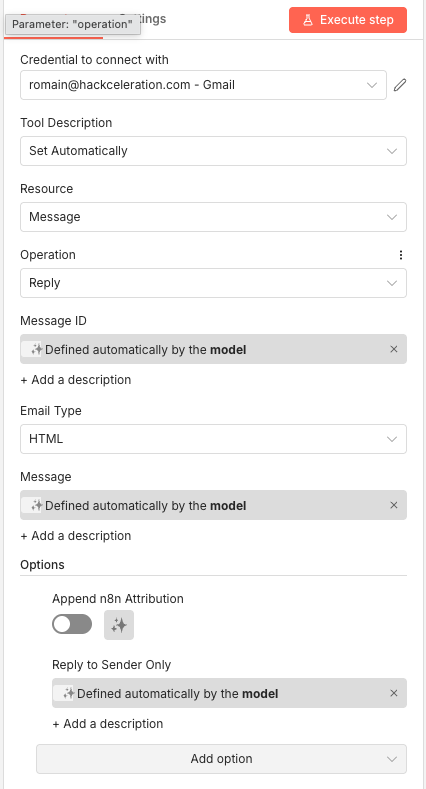Viewport: 426px width, 789px height.
Task: Click the sparkle icon in the Message ID field
Action: pos(36,349)
